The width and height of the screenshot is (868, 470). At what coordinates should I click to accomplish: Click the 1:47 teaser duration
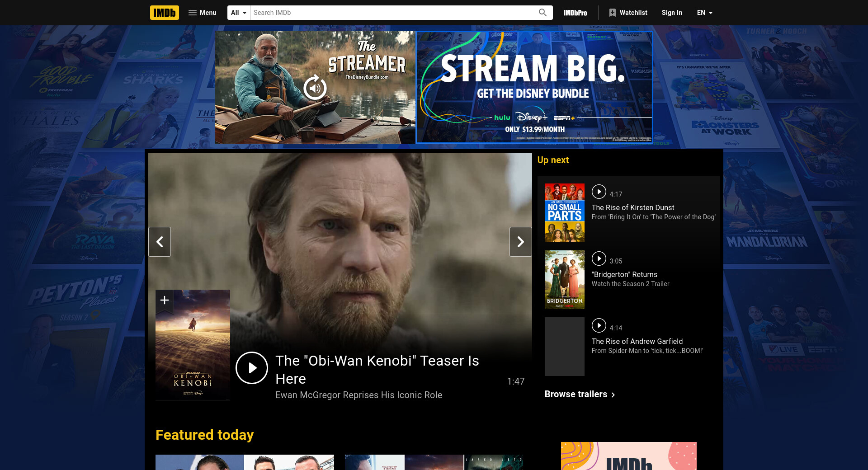pos(515,381)
